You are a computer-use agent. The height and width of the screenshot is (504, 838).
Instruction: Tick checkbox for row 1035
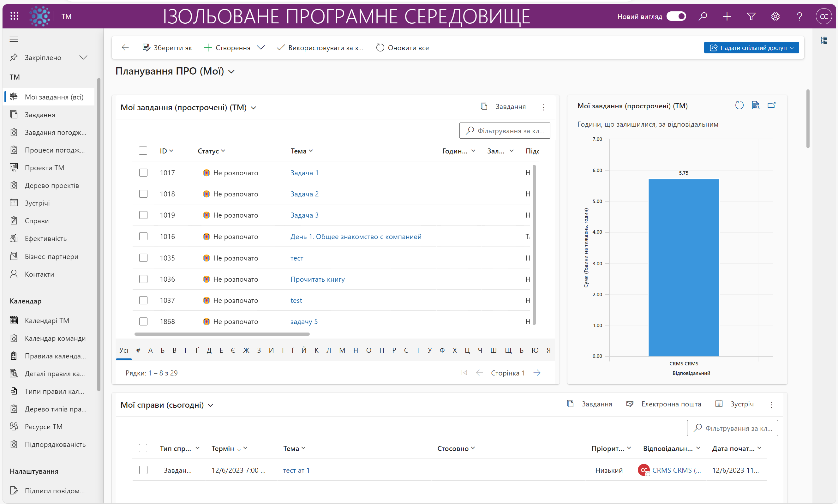143,258
